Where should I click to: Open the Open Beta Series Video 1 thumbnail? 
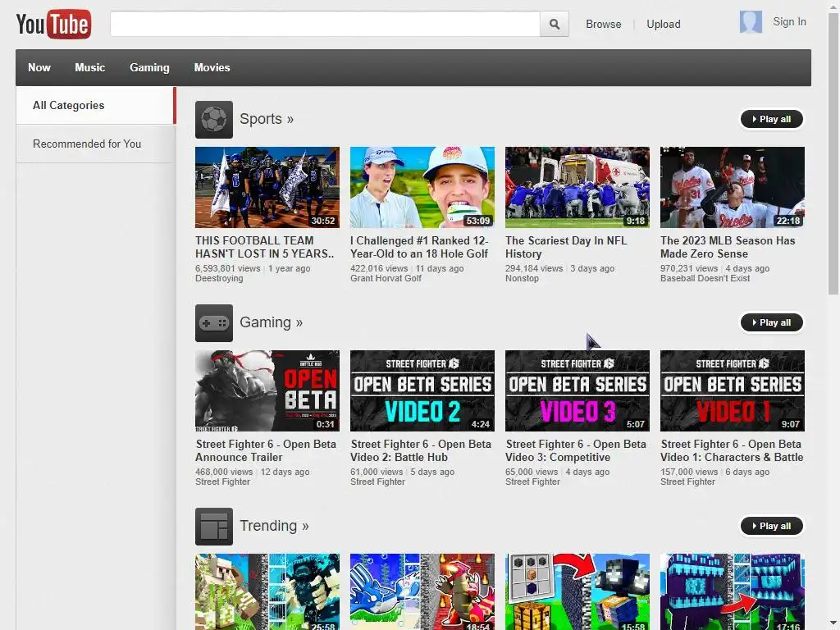click(733, 391)
